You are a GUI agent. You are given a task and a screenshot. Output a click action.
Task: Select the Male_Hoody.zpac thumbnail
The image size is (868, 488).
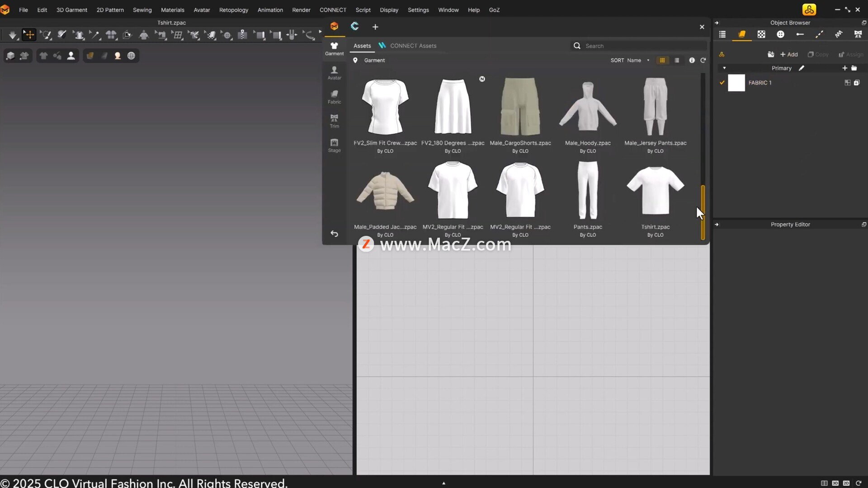(588, 107)
